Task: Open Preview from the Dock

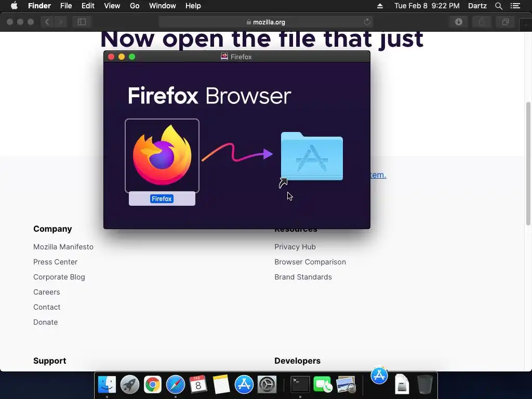Action: [x=345, y=385]
